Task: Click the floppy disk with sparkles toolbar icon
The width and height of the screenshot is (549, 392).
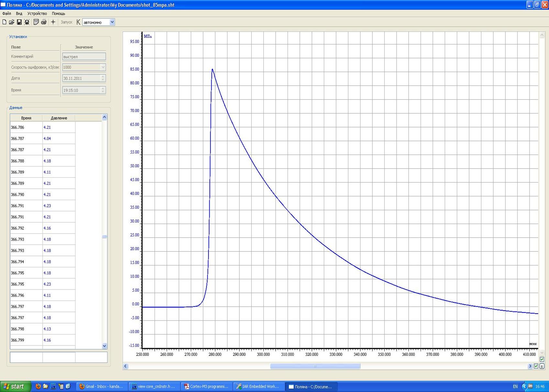Action: click(27, 22)
